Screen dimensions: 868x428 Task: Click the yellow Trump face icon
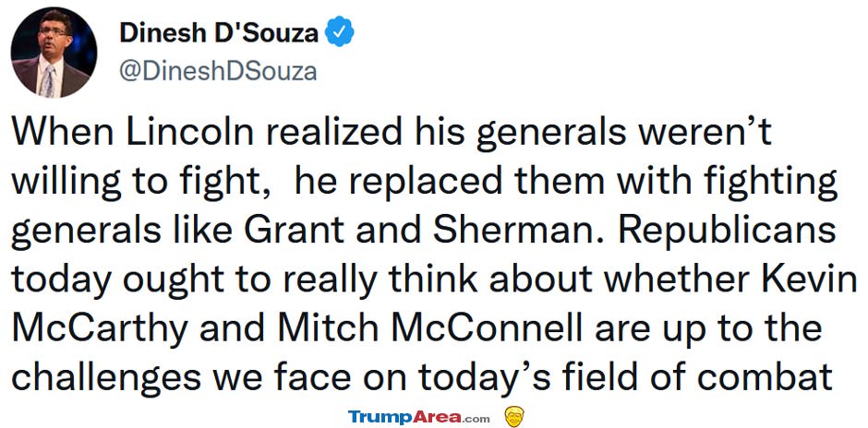514,416
